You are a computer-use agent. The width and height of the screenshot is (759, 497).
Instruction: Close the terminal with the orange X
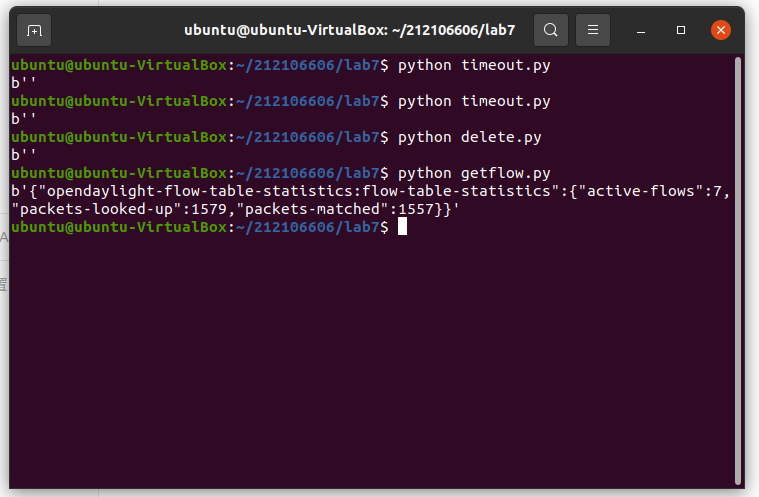tap(720, 30)
